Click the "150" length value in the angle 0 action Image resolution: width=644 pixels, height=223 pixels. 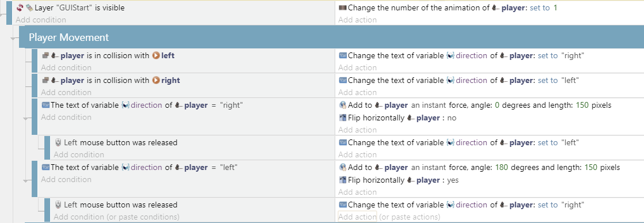[x=582, y=105]
